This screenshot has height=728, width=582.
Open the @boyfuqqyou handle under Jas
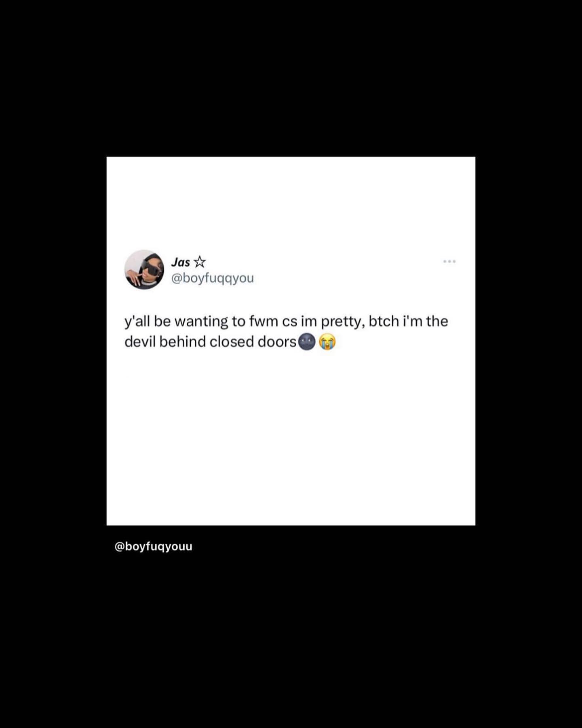click(x=213, y=278)
